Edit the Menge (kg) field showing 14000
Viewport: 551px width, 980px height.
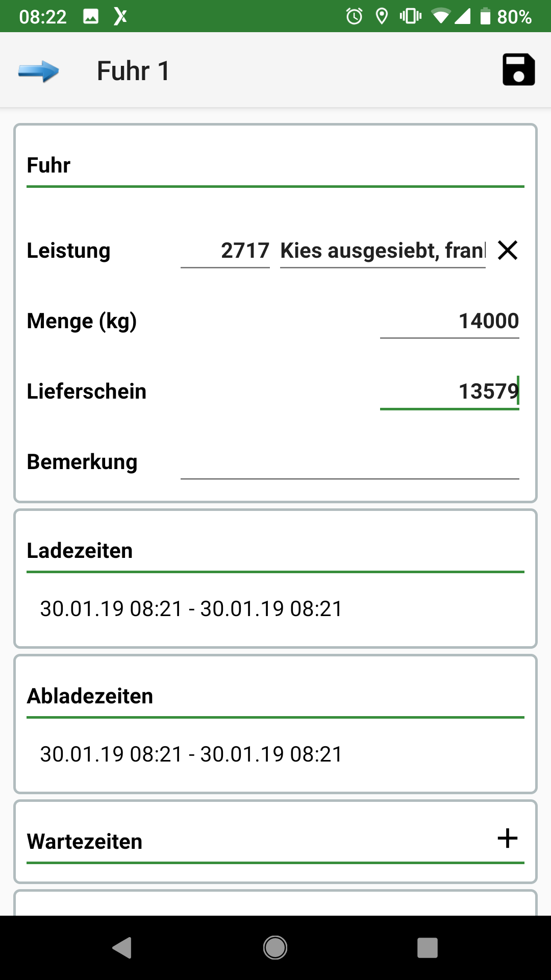coord(449,321)
